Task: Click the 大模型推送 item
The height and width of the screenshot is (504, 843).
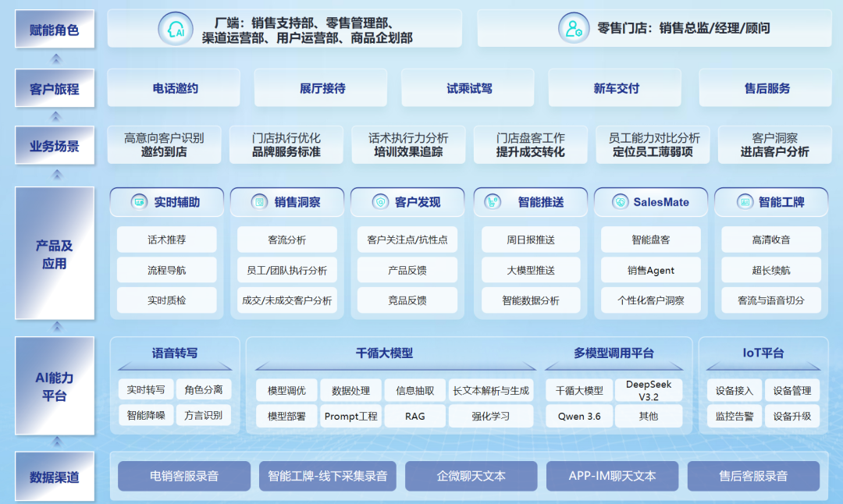Action: [531, 270]
